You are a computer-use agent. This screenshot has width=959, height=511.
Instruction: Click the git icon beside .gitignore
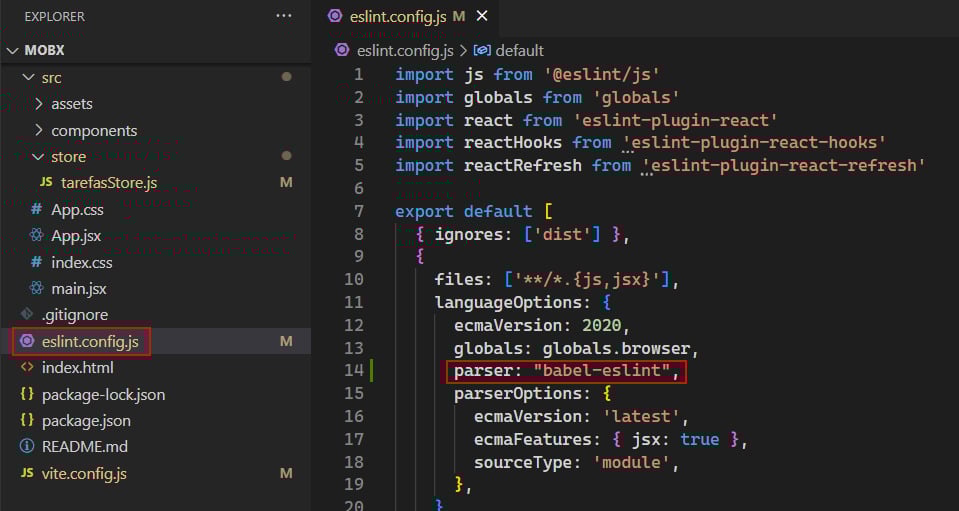tap(27, 315)
